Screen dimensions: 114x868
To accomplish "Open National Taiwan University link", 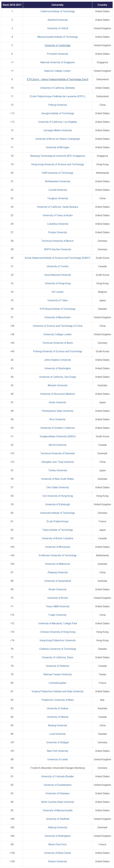I will click(57, 674).
